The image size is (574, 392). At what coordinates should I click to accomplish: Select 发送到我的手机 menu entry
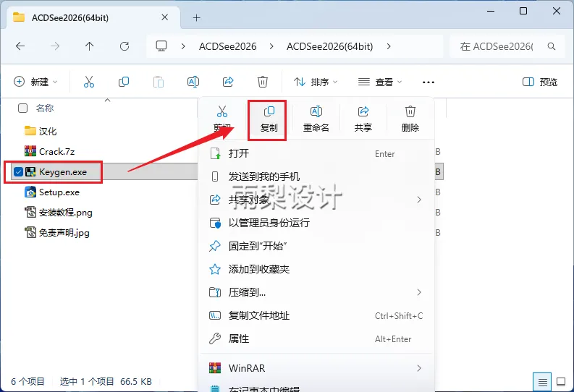(x=316, y=176)
